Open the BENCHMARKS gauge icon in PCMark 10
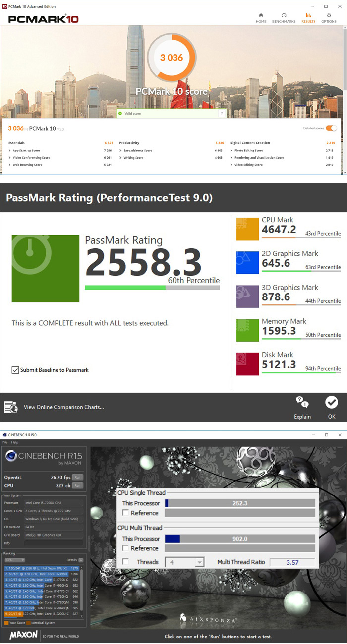The width and height of the screenshot is (347, 644). [284, 15]
